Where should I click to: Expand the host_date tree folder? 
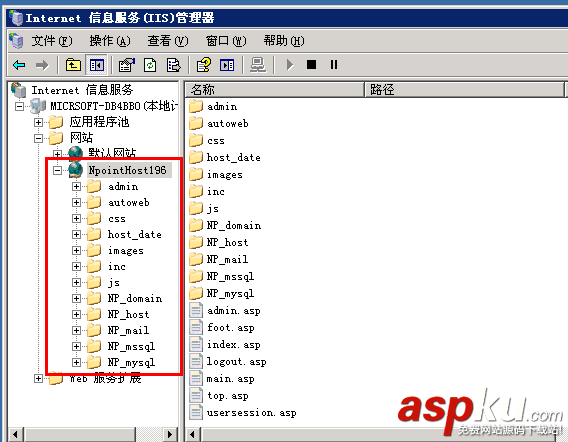tap(76, 234)
